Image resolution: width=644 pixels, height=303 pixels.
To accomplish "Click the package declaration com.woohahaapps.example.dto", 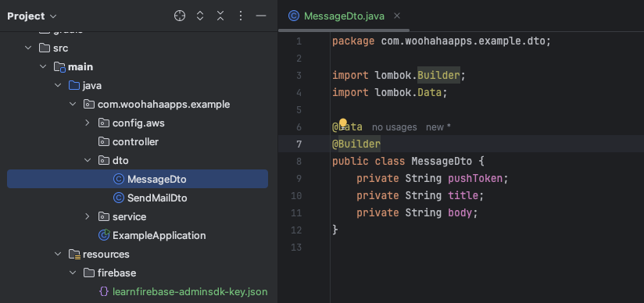I will 463,41.
